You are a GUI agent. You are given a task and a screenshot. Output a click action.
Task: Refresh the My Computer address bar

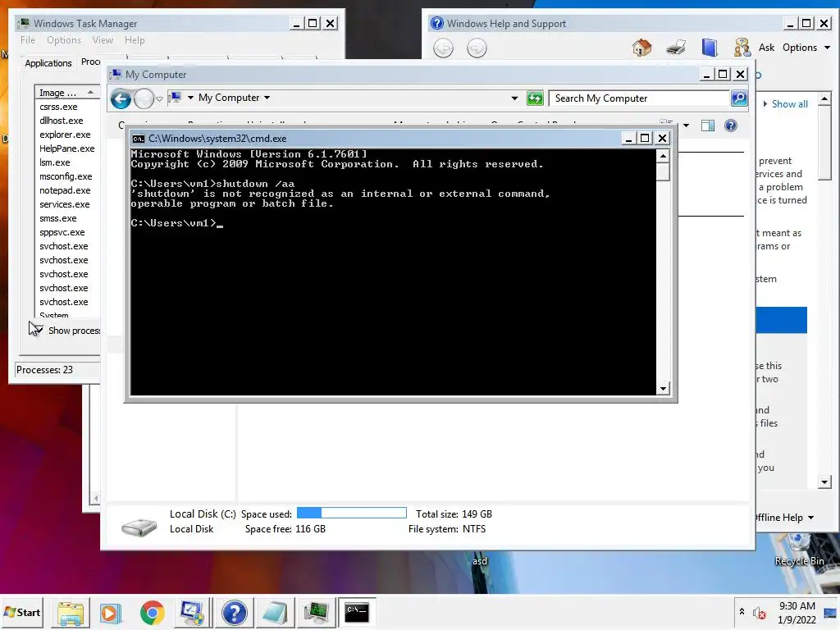pyautogui.click(x=535, y=98)
